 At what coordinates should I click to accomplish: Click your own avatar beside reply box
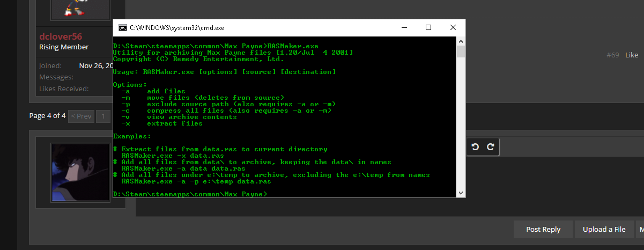[x=81, y=172]
